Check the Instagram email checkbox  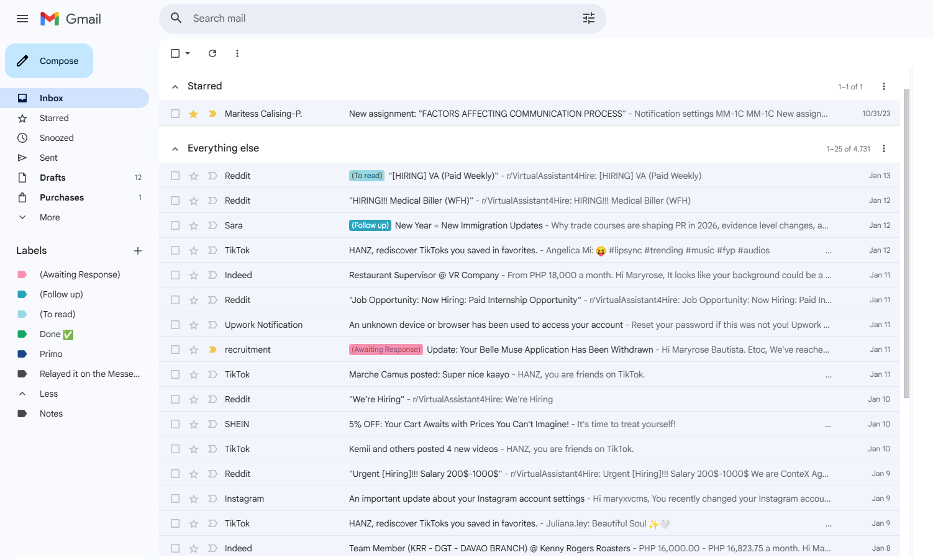pyautogui.click(x=175, y=499)
